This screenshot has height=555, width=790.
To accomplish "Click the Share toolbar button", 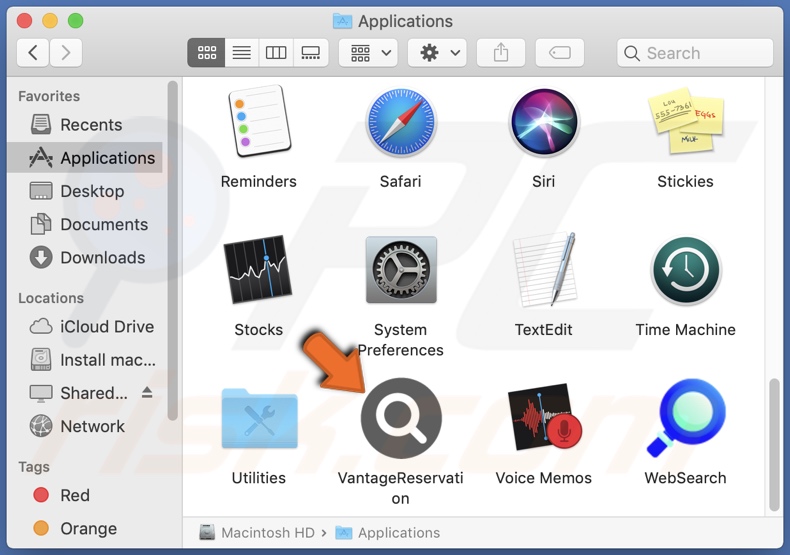I will tap(501, 52).
